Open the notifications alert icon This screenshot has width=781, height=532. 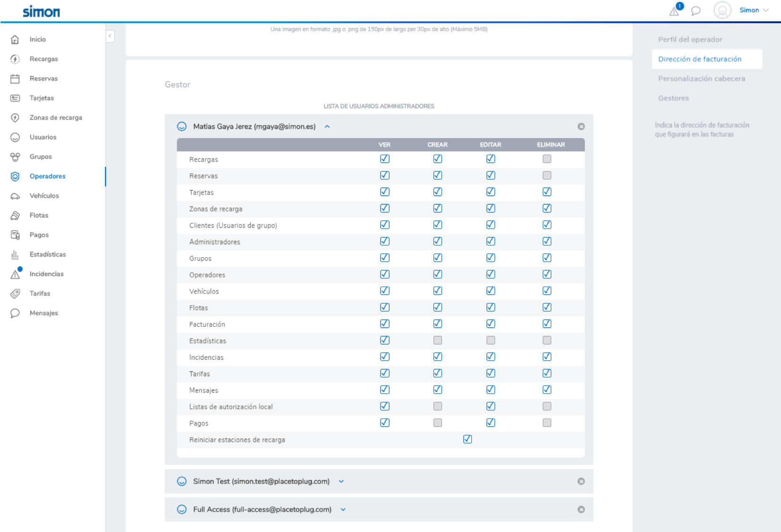pos(675,11)
